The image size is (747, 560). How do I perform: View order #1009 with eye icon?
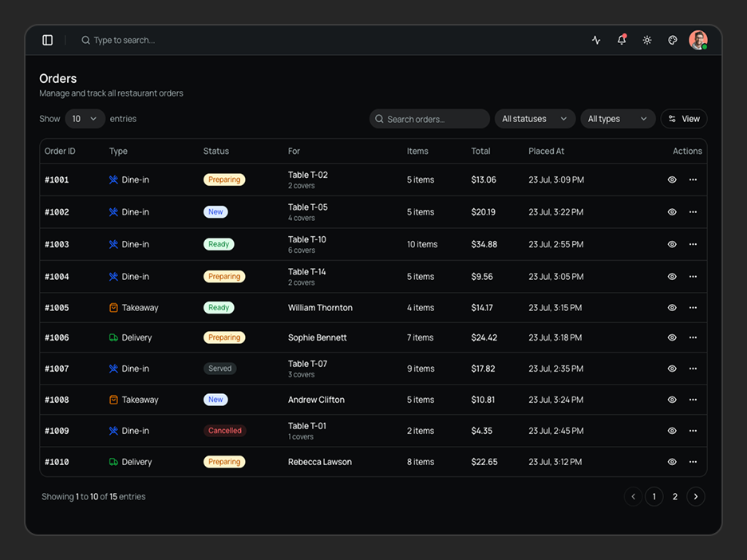click(x=672, y=431)
